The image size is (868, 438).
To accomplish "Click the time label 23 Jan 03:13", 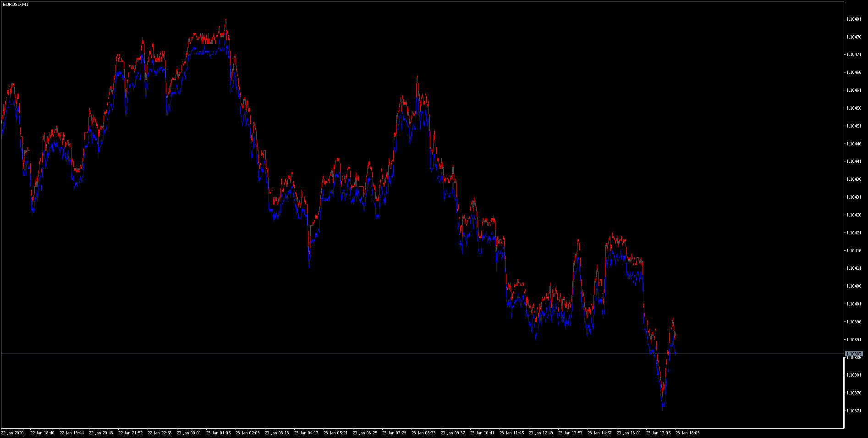I will tap(277, 433).
